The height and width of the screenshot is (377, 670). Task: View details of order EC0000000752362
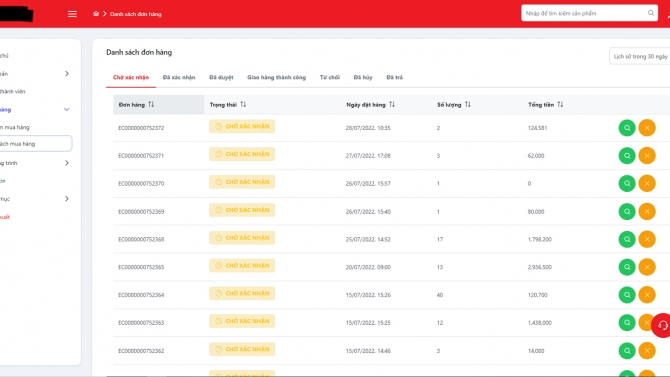click(627, 350)
